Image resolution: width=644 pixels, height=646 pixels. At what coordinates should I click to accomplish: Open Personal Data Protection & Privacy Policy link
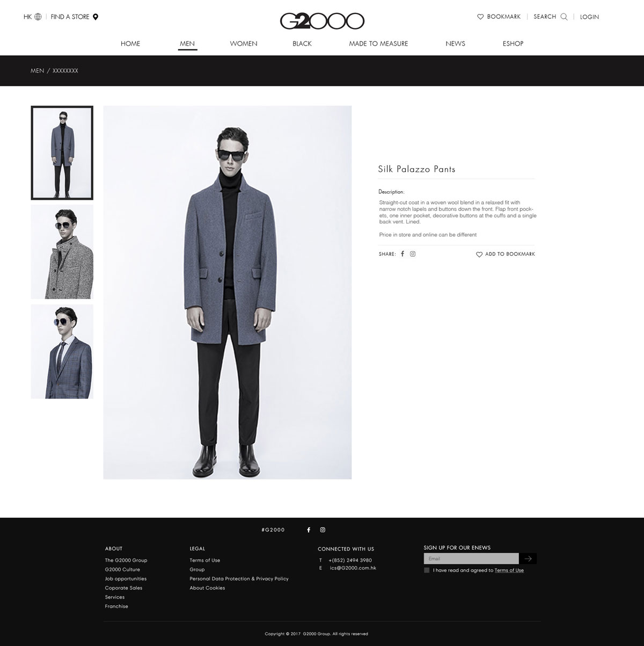[x=239, y=579]
